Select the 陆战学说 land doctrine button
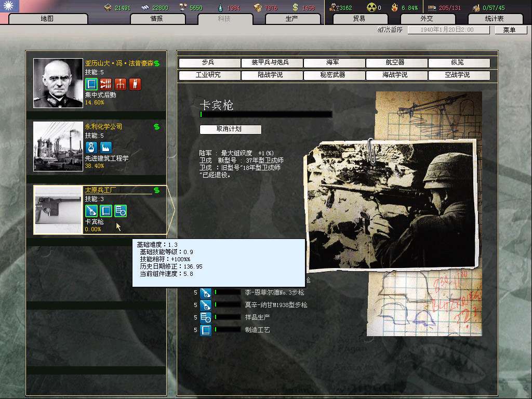532x399 pixels. tap(271, 75)
